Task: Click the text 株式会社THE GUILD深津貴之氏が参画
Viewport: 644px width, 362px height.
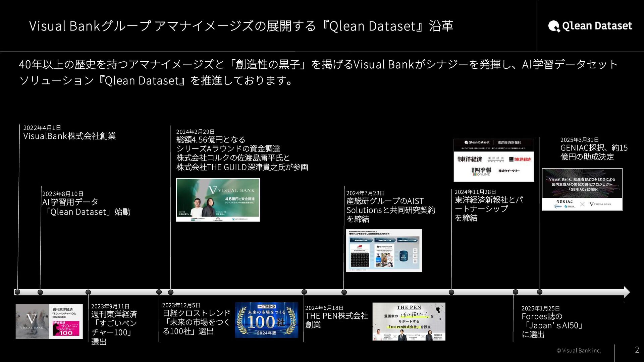Action: [242, 167]
